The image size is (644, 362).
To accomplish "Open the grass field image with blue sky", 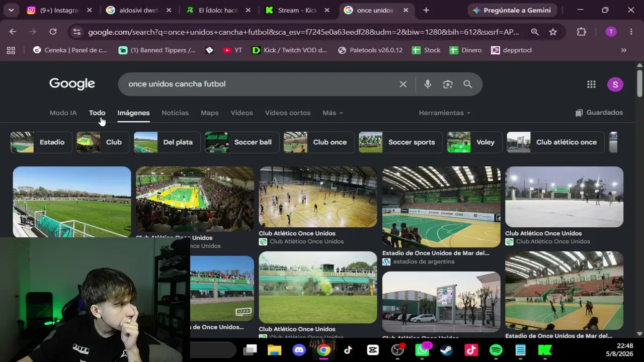I will point(72,202).
